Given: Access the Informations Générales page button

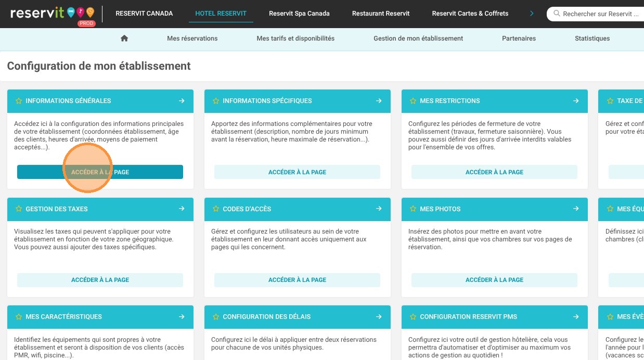Looking at the screenshot, I should coord(100,172).
